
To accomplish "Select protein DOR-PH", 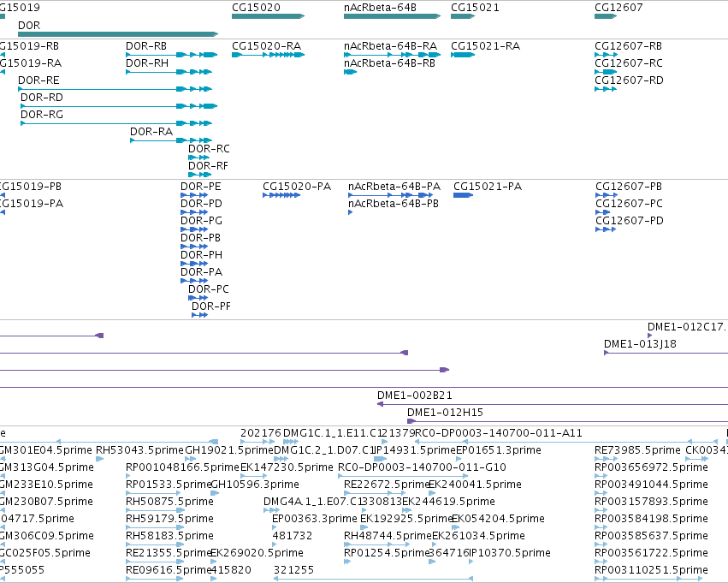I will click(x=194, y=264).
